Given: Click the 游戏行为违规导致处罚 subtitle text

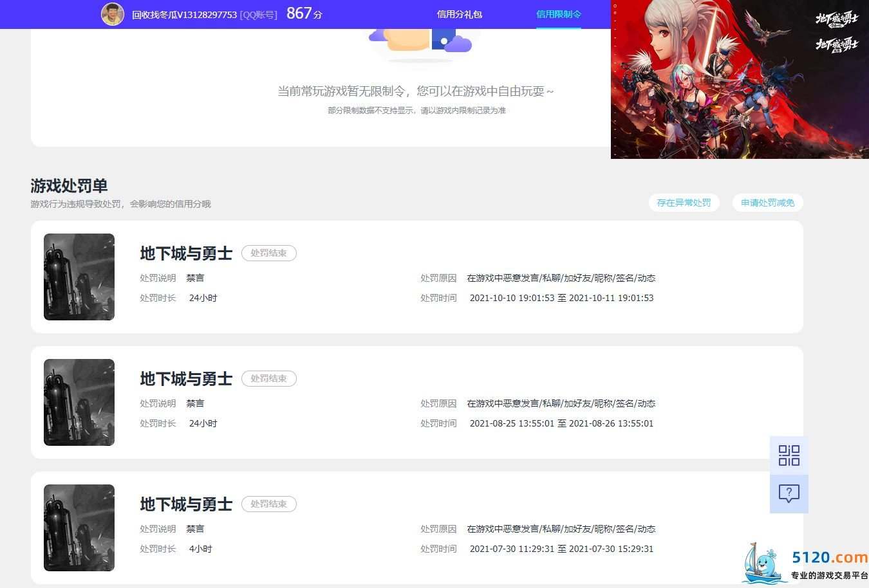Looking at the screenshot, I should click(x=120, y=204).
